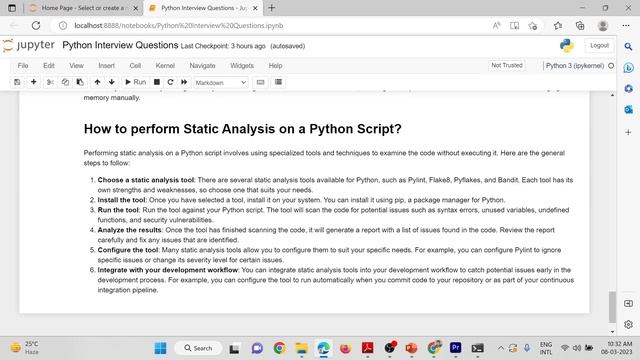
Task: Add a sidebar app with plus icon
Action: (628, 132)
